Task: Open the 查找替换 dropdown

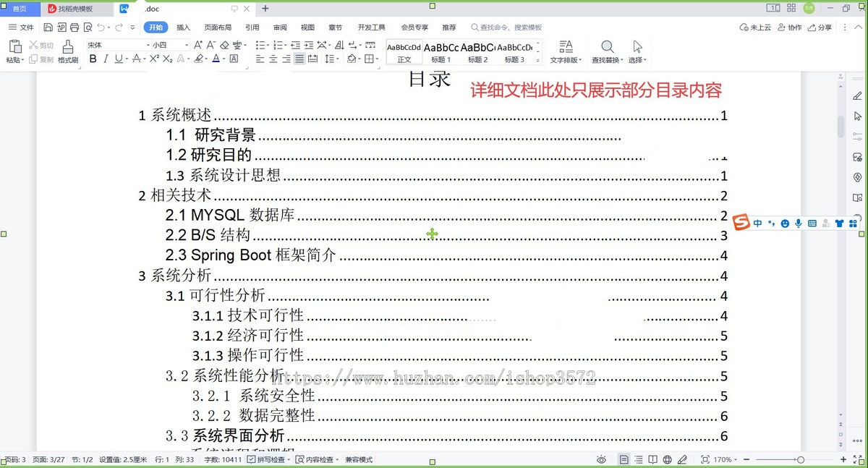Action: [x=608, y=60]
